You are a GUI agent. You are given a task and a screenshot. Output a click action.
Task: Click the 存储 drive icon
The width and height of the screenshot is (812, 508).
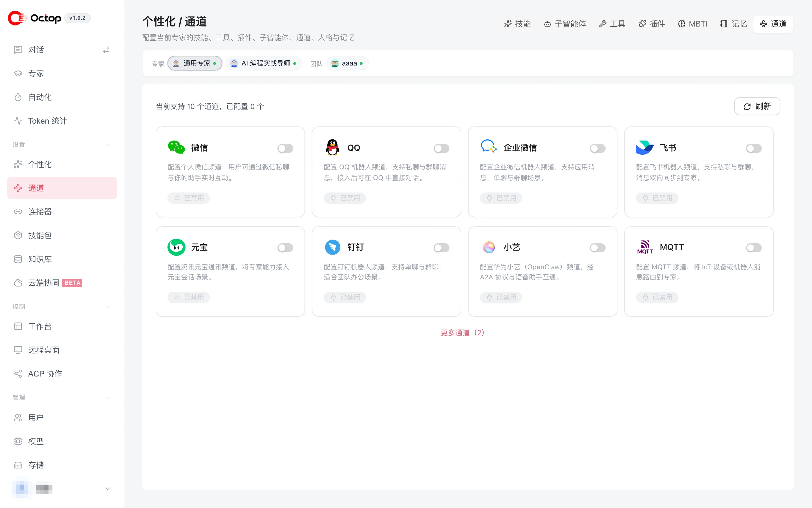pos(18,465)
